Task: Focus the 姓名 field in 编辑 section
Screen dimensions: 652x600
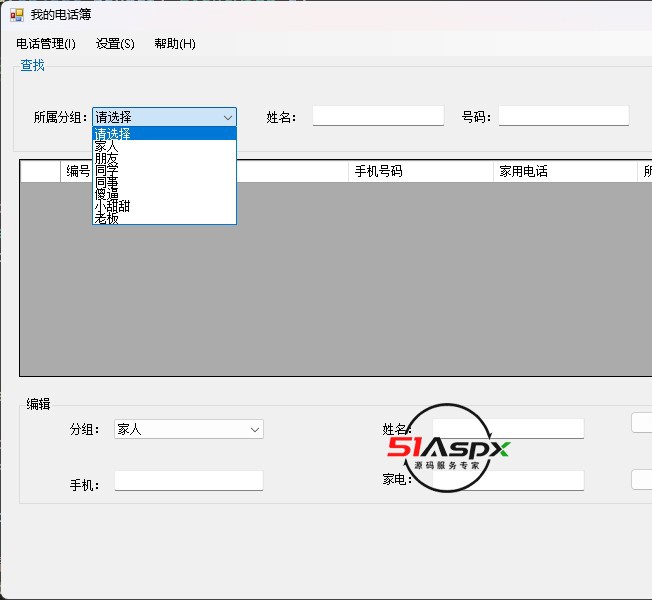Action: (x=508, y=429)
